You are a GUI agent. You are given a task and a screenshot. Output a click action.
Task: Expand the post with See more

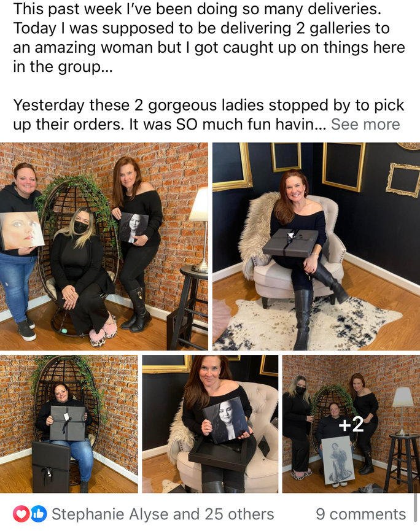click(365, 124)
